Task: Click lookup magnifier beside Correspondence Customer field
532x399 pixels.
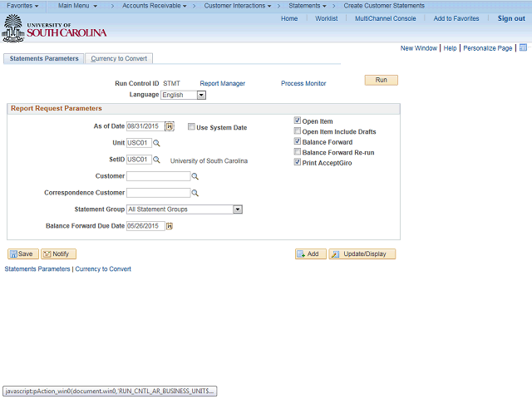Action: coord(195,193)
